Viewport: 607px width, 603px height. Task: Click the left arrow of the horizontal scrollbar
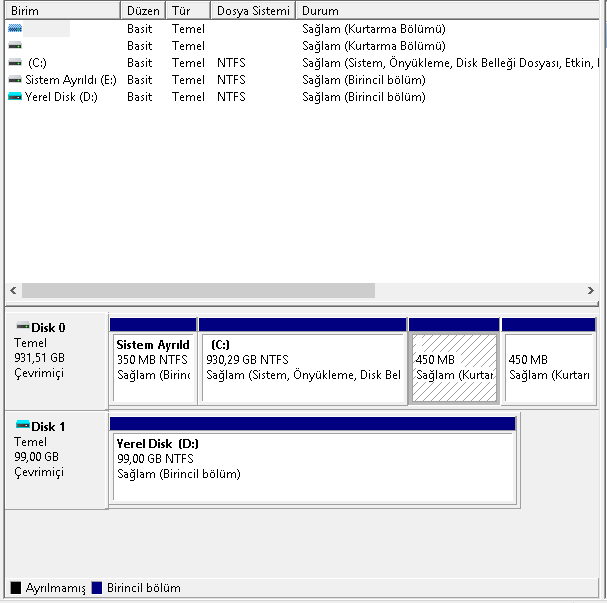coord(13,290)
